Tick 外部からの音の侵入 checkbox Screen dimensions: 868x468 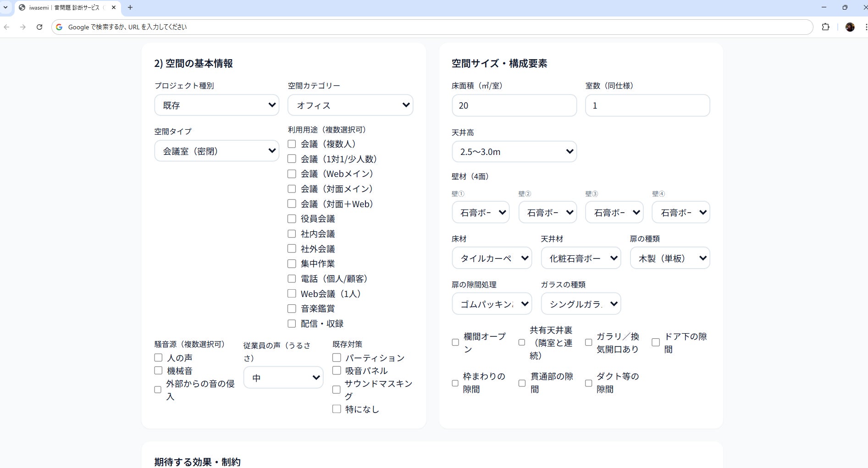click(158, 390)
